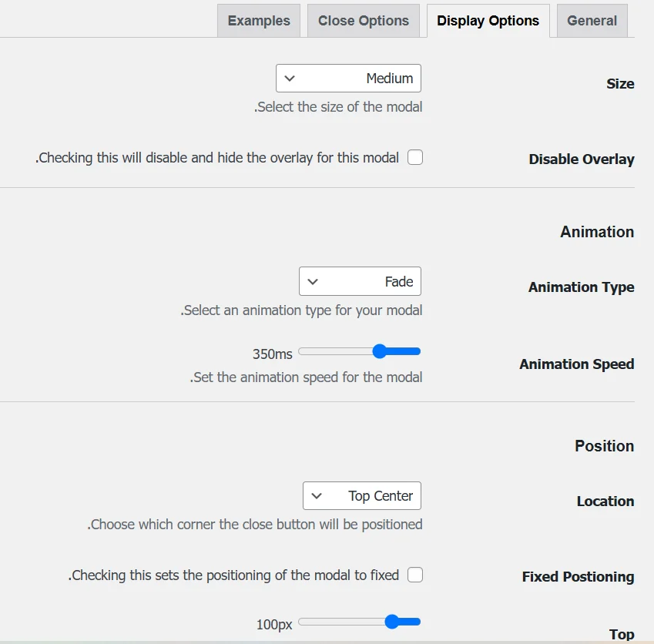Viewport: 654px width, 644px height.
Task: Toggle the overlay hiding option off
Action: coord(414,156)
